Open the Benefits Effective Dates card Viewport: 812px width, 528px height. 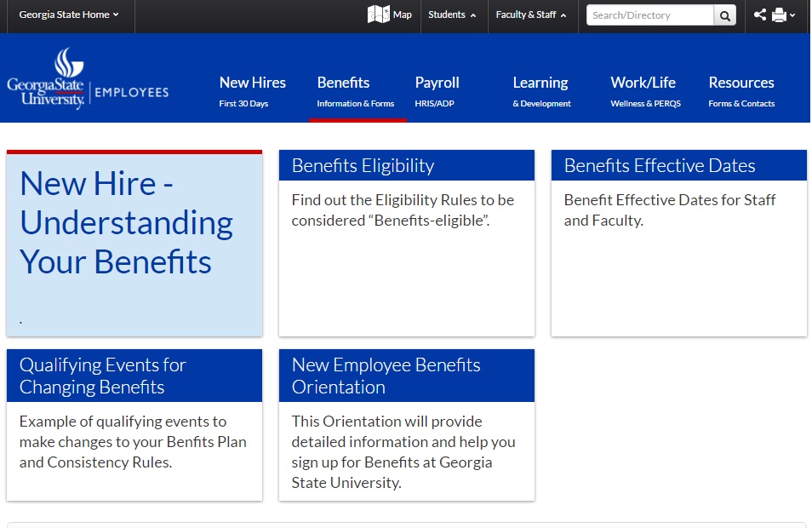click(x=660, y=166)
